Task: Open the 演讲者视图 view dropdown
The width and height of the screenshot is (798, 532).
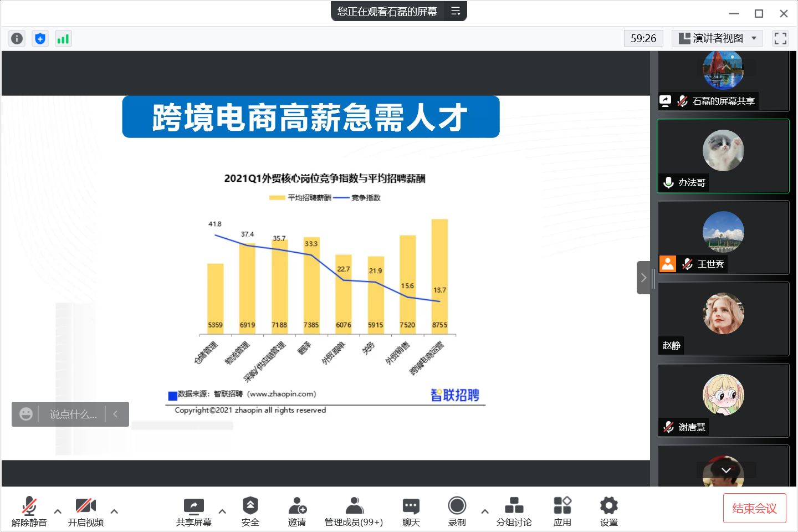Action: [x=718, y=38]
